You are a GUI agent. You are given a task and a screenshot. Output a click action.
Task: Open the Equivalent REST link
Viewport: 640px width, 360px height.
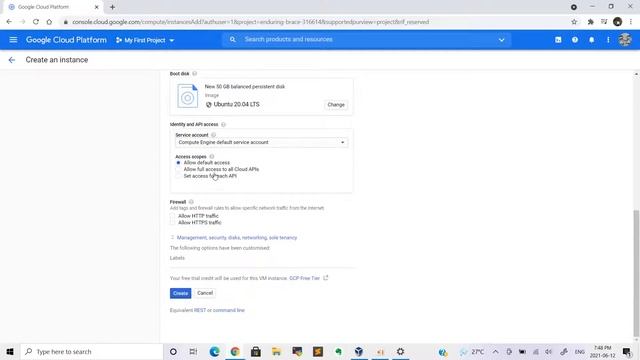[200, 310]
